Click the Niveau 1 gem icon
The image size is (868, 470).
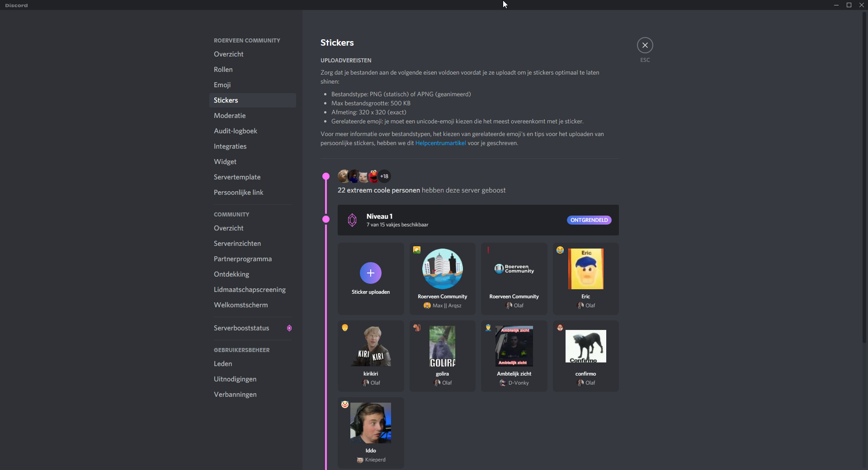pos(352,220)
